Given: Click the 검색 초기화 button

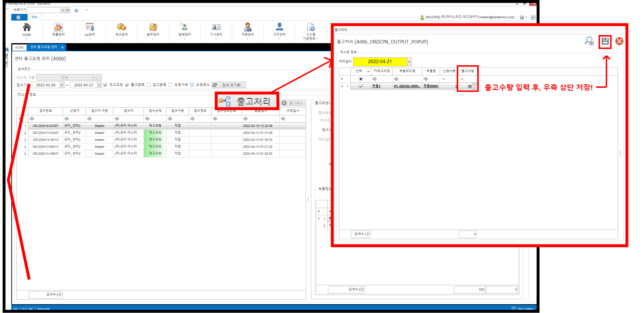Looking at the screenshot, I should pos(228,85).
